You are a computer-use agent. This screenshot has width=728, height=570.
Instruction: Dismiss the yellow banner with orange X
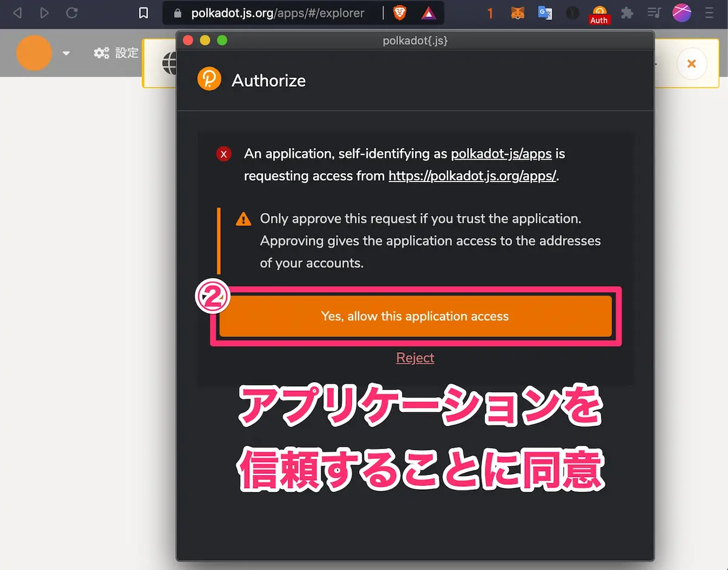(692, 64)
